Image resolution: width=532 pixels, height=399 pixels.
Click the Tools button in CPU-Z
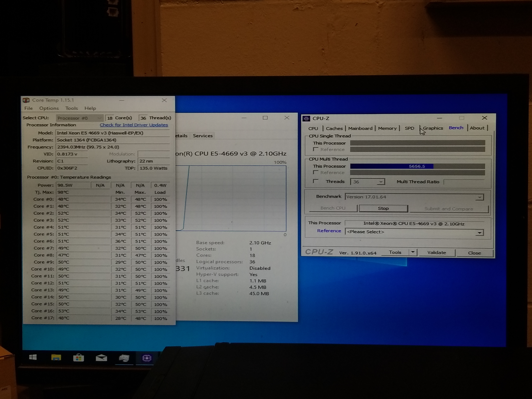[395, 252]
